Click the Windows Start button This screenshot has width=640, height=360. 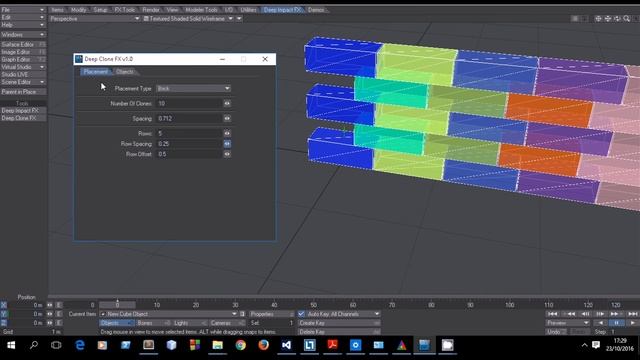point(11,345)
